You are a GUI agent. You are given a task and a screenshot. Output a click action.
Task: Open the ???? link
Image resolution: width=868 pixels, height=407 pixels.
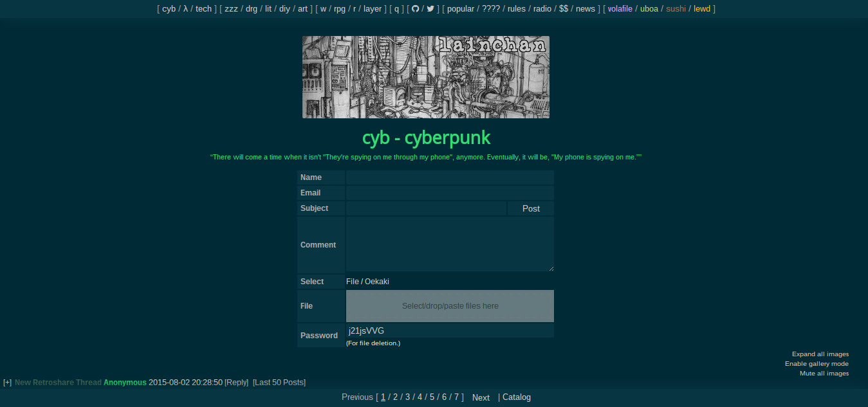point(491,8)
